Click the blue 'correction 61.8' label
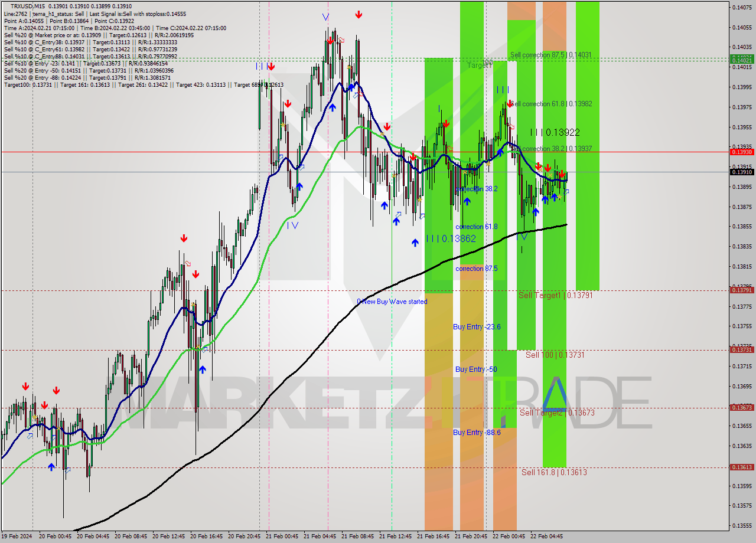Image resolution: width=756 pixels, height=543 pixels. (477, 227)
